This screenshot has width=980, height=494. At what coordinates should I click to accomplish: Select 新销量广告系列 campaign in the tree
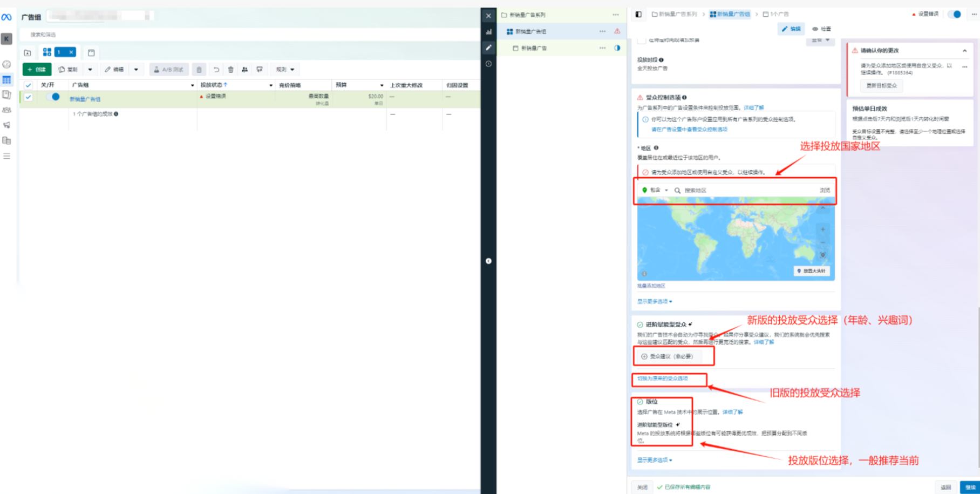[527, 15]
